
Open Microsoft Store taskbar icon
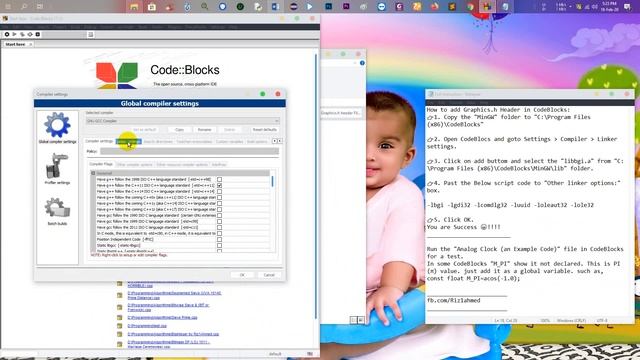[152, 7]
